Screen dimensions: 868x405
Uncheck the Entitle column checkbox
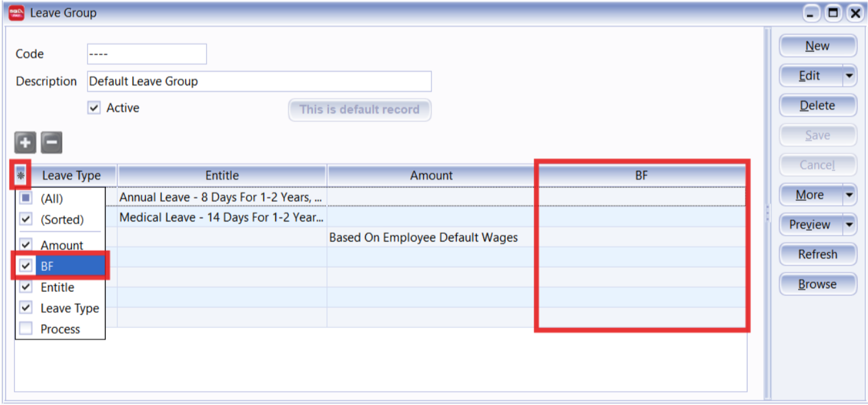coord(26,287)
